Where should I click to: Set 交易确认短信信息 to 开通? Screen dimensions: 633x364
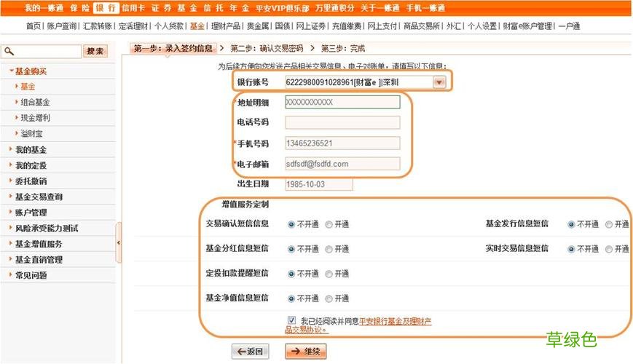[x=329, y=224]
